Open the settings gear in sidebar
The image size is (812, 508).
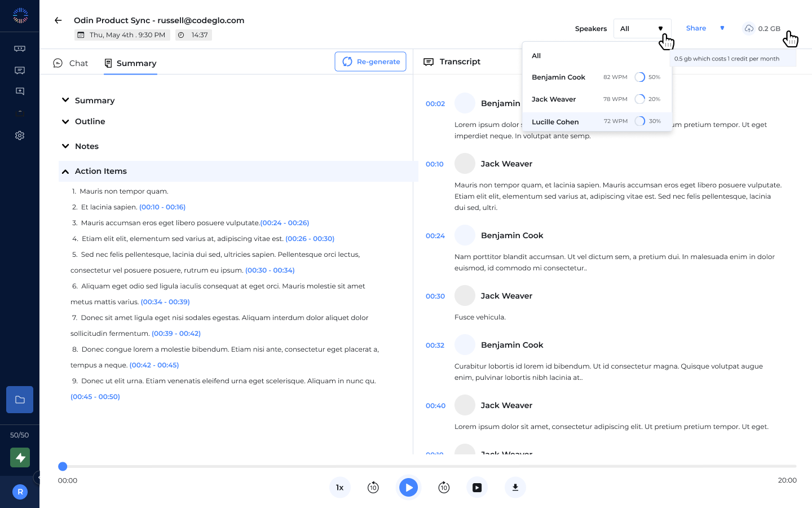click(x=20, y=135)
